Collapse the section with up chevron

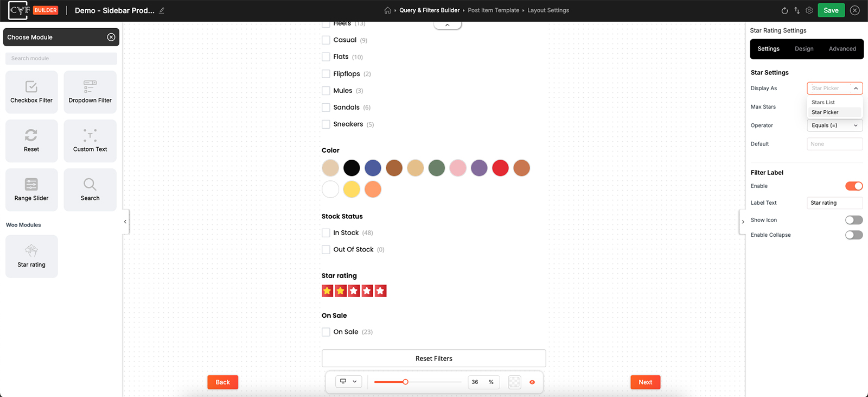(448, 25)
